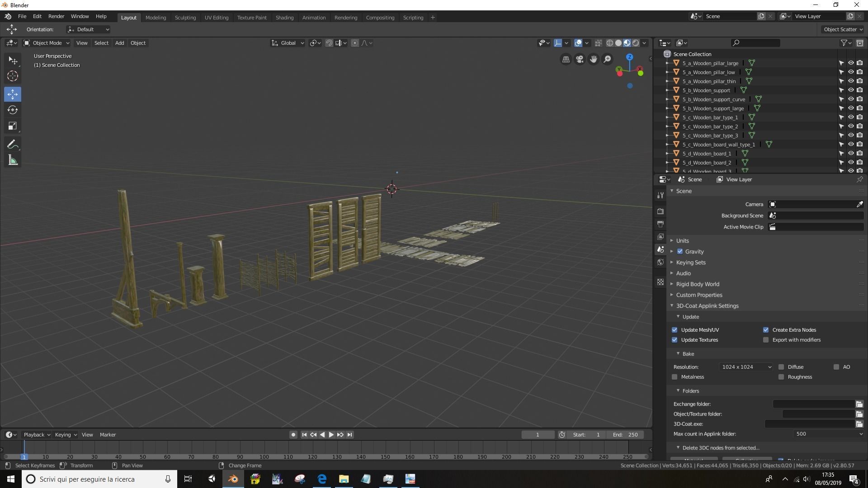Open the View Layer properties tab

[x=660, y=236]
